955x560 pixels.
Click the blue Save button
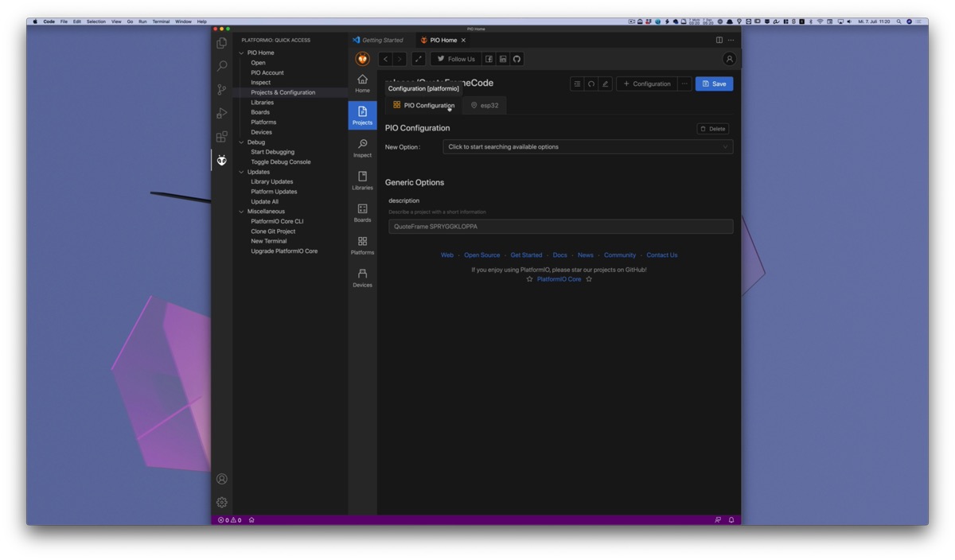(714, 84)
